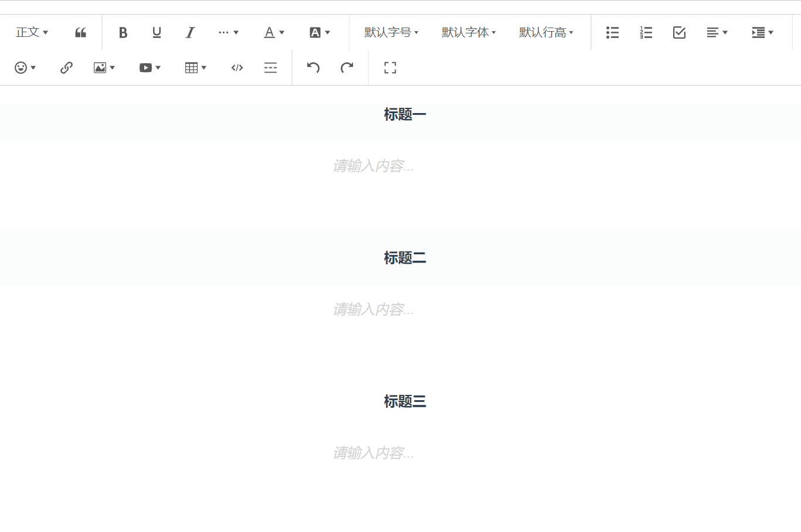Toggle the ordered numbered list
801x532 pixels.
646,32
